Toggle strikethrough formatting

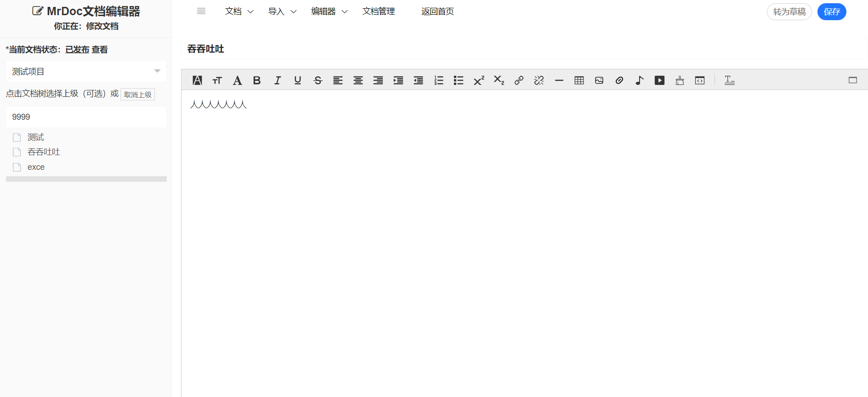318,80
